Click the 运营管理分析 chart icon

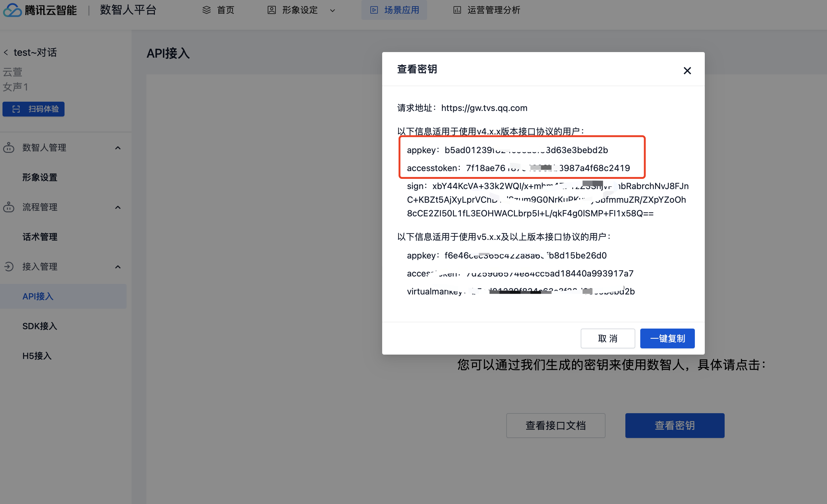pyautogui.click(x=457, y=10)
